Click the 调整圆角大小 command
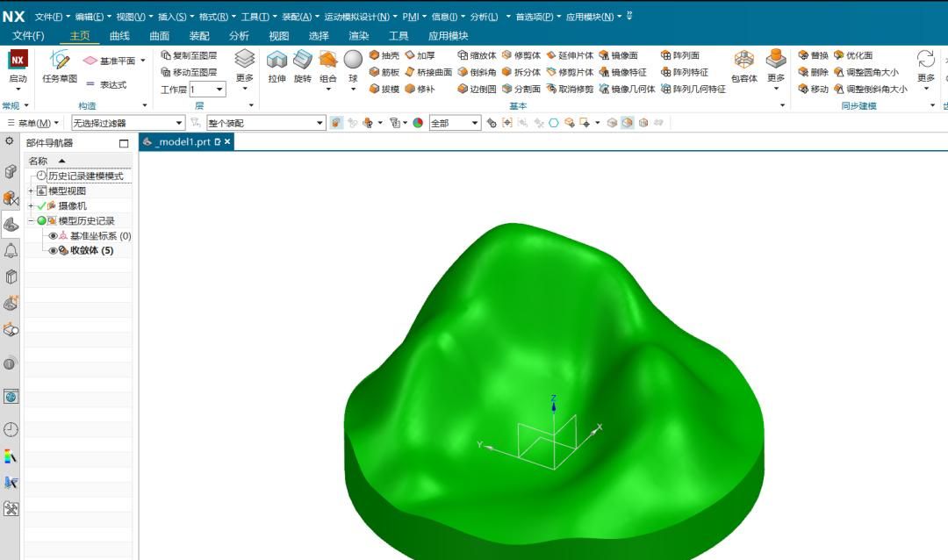This screenshot has height=560, width=948. point(866,72)
